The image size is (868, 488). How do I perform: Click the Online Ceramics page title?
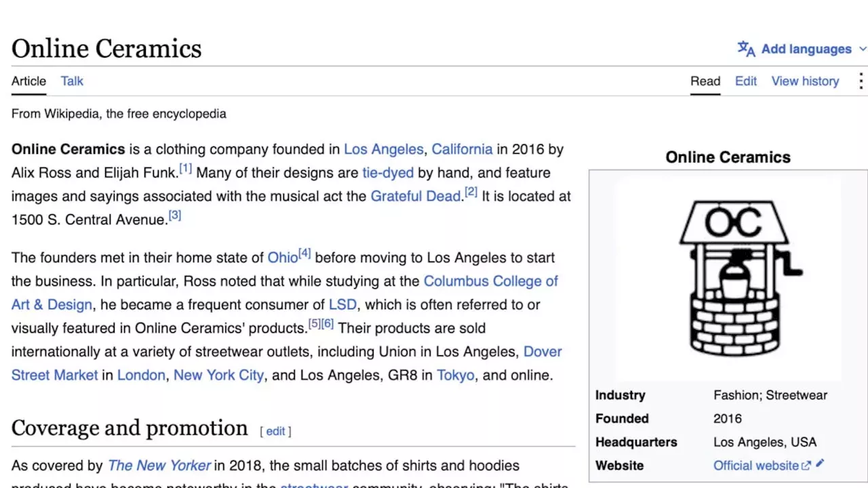(x=106, y=48)
